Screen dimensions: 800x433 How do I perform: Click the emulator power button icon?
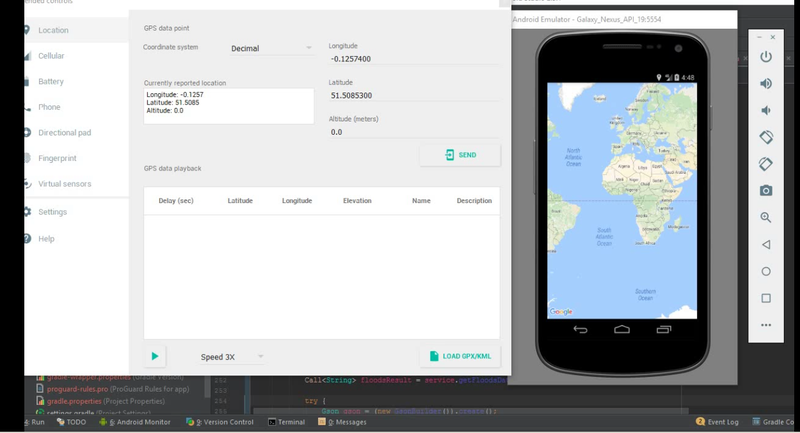[766, 57]
